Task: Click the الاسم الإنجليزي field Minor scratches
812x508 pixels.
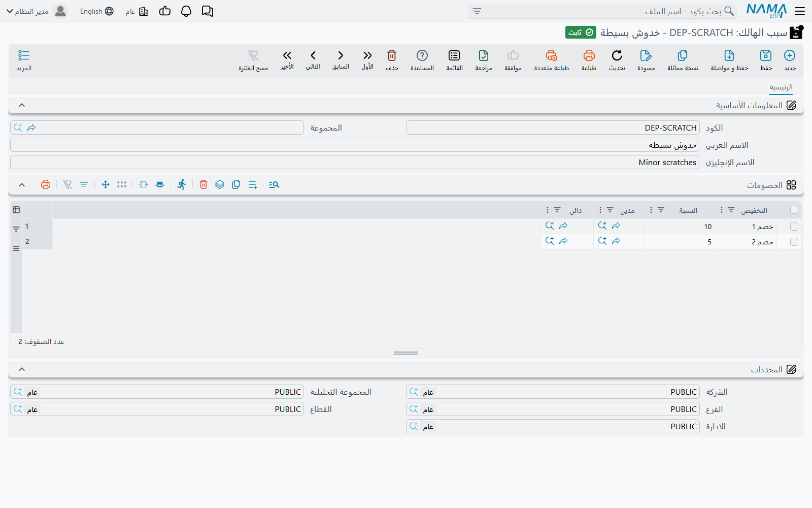Action: [355, 163]
